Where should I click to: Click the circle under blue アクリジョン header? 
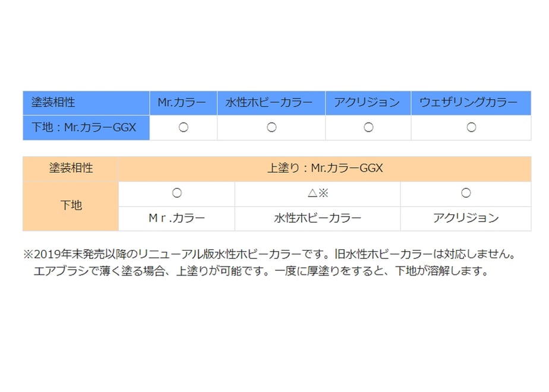[x=368, y=127]
